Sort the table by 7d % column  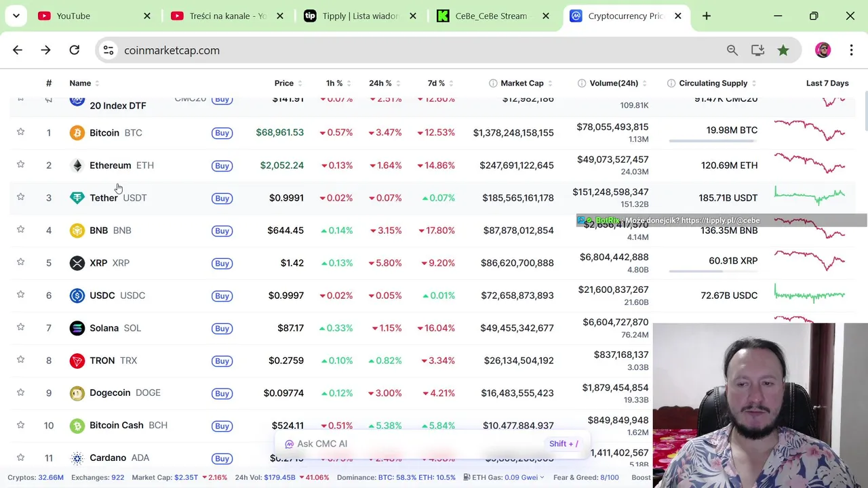(441, 83)
